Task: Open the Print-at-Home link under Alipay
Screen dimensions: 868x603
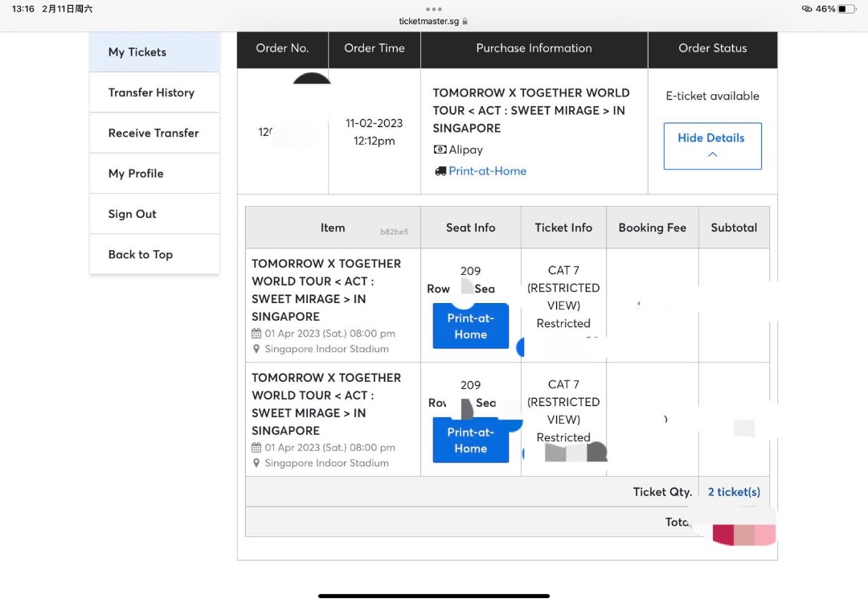Action: [487, 171]
